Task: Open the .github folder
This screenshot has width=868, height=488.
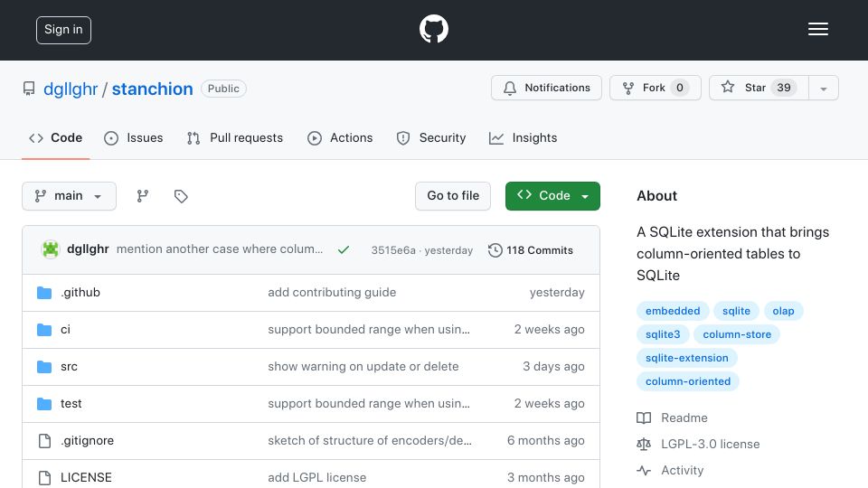Action: [x=80, y=292]
